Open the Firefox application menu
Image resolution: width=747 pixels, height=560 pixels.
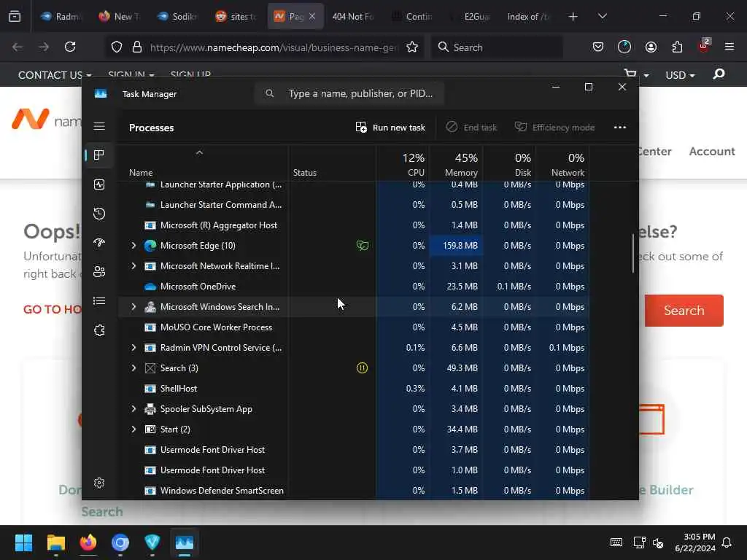pos(729,47)
